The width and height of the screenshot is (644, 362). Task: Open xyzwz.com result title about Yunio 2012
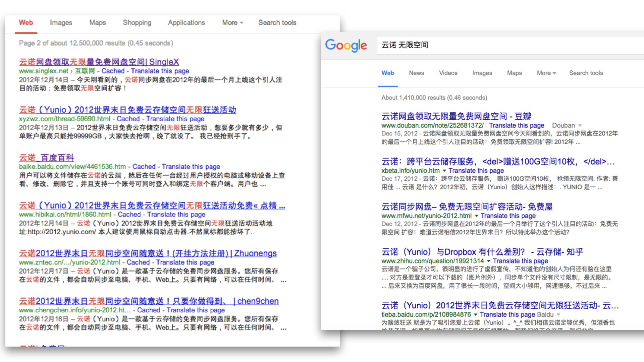pyautogui.click(x=127, y=110)
